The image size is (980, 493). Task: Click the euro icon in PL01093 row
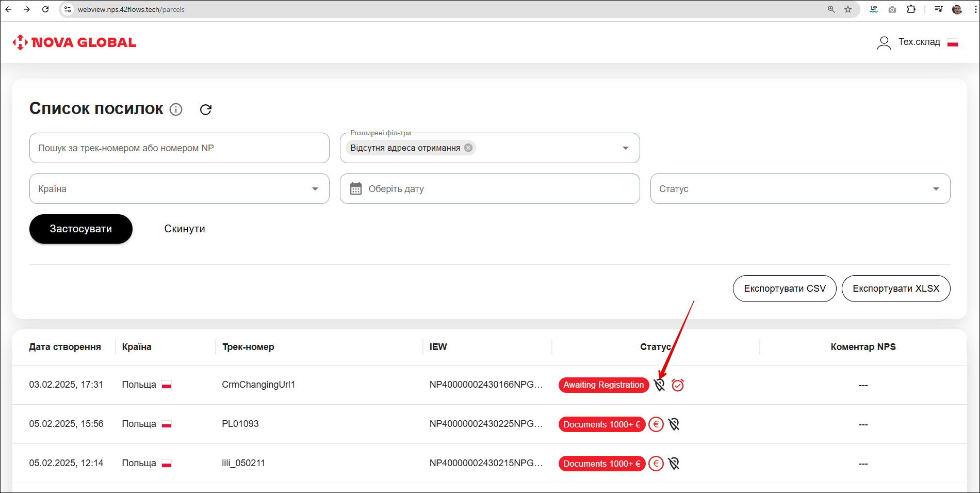(656, 424)
